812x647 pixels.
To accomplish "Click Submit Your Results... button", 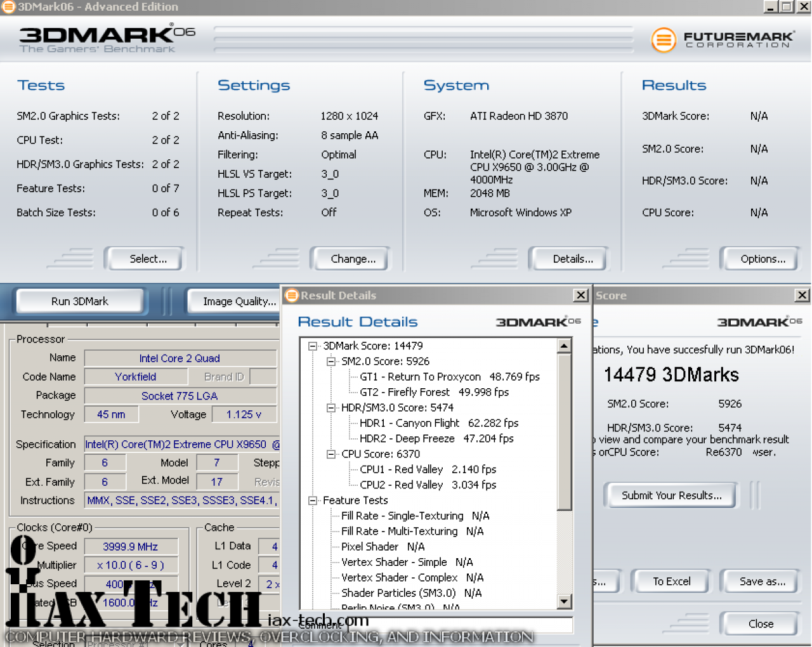I will [671, 495].
